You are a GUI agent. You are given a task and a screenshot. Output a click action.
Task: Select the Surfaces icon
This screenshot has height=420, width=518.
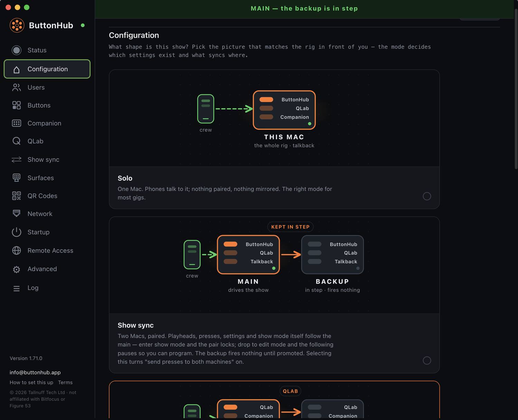(17, 178)
